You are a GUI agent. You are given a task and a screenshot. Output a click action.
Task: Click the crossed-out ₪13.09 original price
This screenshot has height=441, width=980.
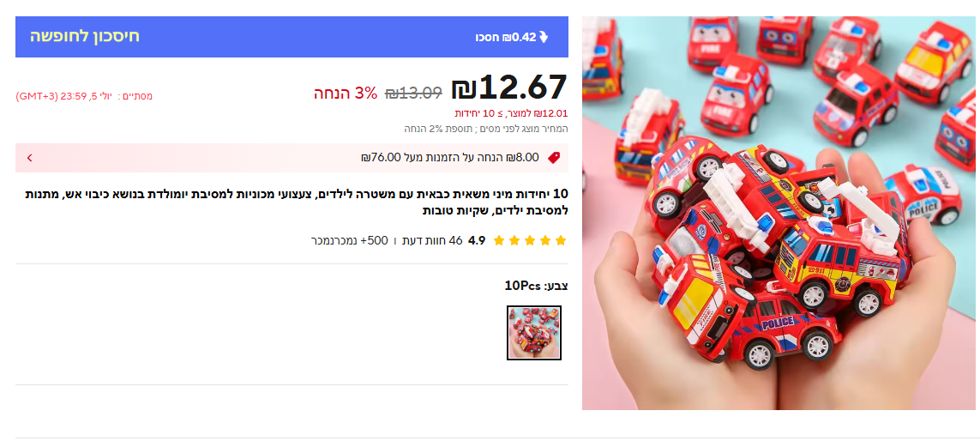[x=413, y=94]
